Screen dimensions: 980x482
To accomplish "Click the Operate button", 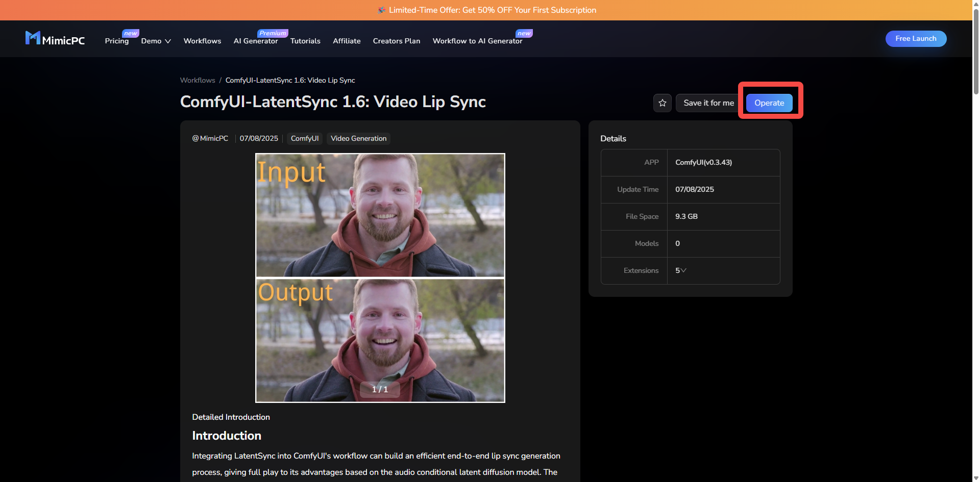I will [x=769, y=103].
